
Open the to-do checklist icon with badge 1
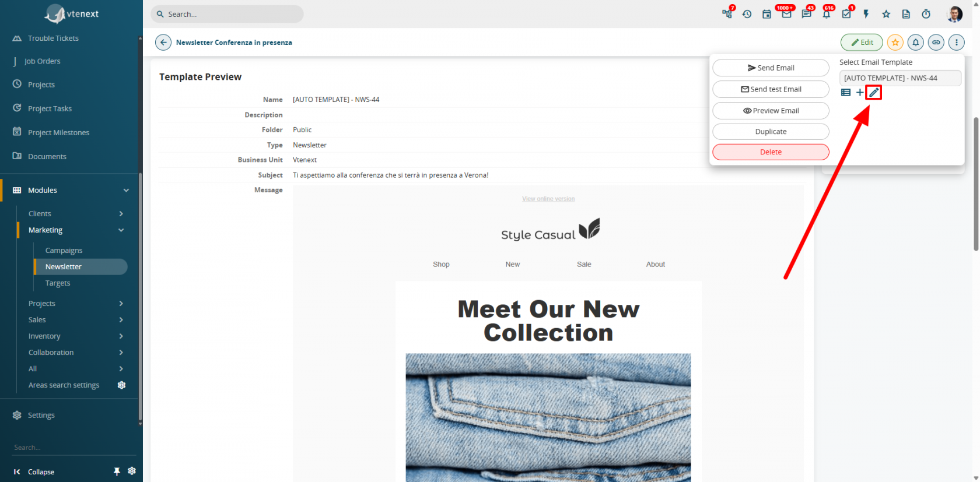coord(846,14)
